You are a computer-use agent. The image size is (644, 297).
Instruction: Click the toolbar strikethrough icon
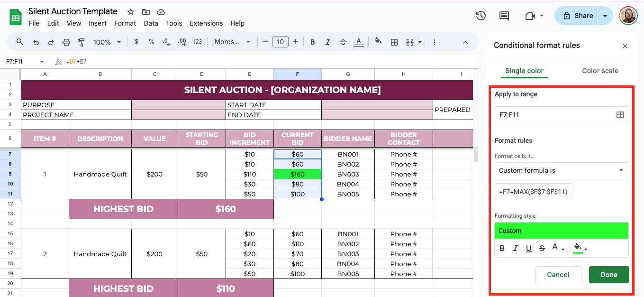[x=343, y=42]
